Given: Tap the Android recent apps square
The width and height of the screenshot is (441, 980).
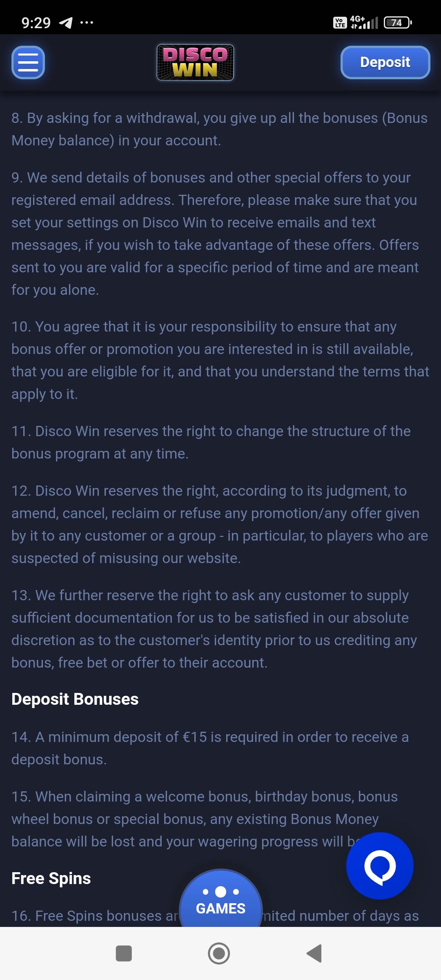Looking at the screenshot, I should click(124, 953).
